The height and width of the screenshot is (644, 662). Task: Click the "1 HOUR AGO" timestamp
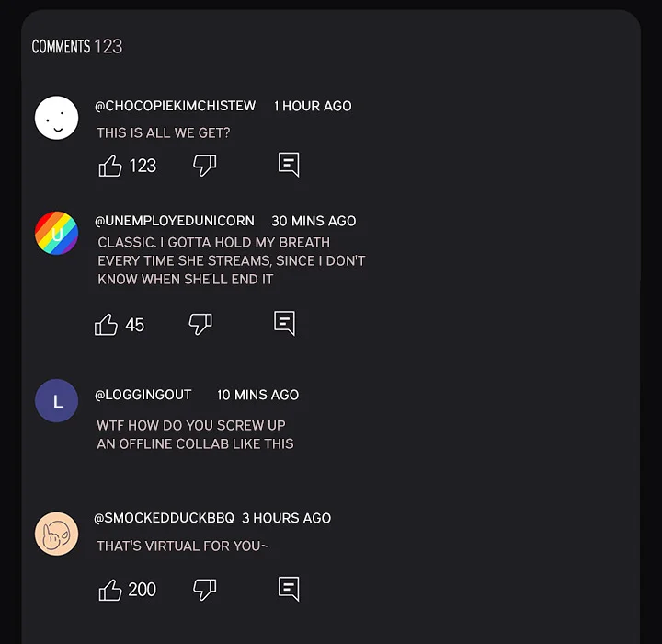coord(313,106)
